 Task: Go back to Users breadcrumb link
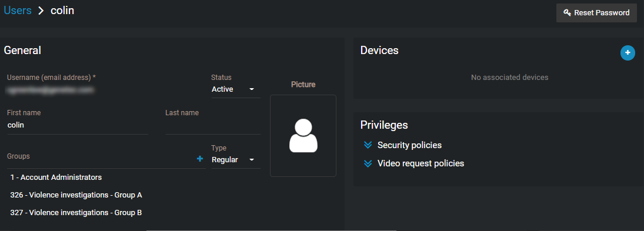tap(18, 11)
